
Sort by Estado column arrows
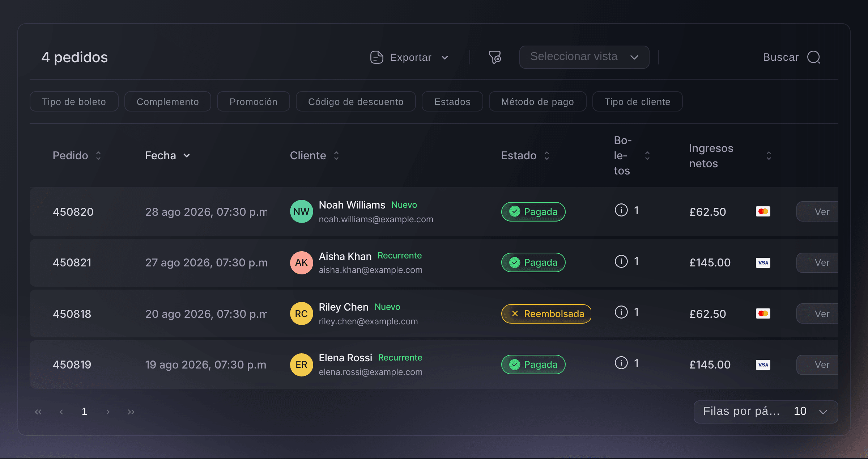point(547,156)
